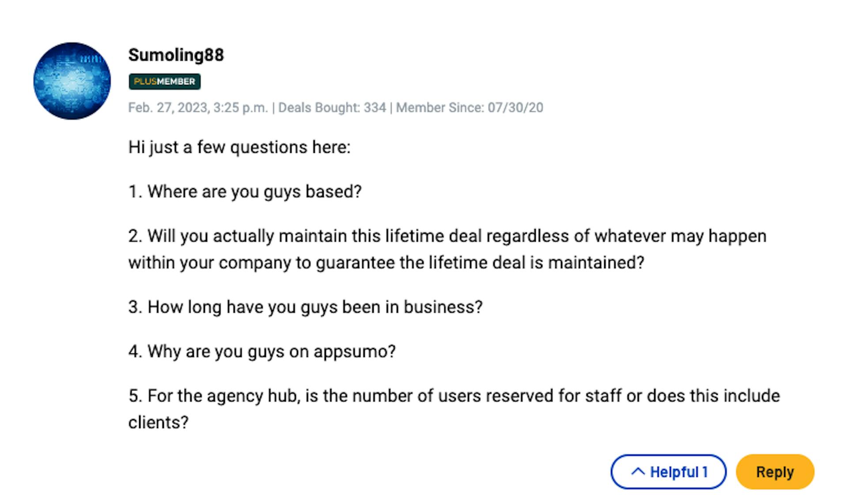Click the white "MEMBER" word in the badge
848x504 pixels.
click(176, 81)
